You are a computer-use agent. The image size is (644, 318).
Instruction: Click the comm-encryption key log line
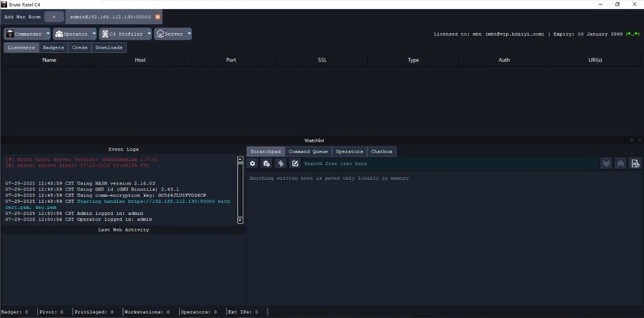click(x=106, y=195)
